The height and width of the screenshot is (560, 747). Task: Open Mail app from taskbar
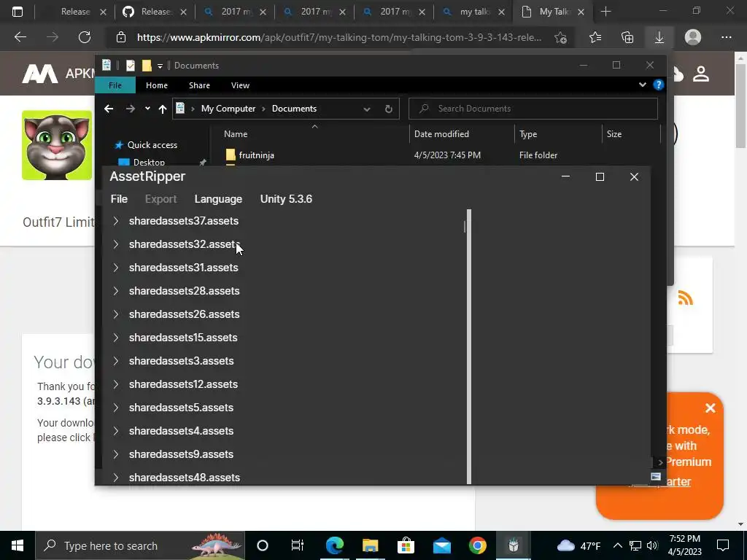441,545
